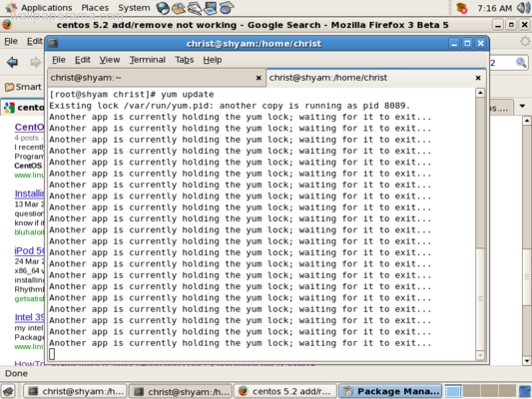The image size is (532, 399).
Task: Open terminal View menu
Action: [x=110, y=60]
